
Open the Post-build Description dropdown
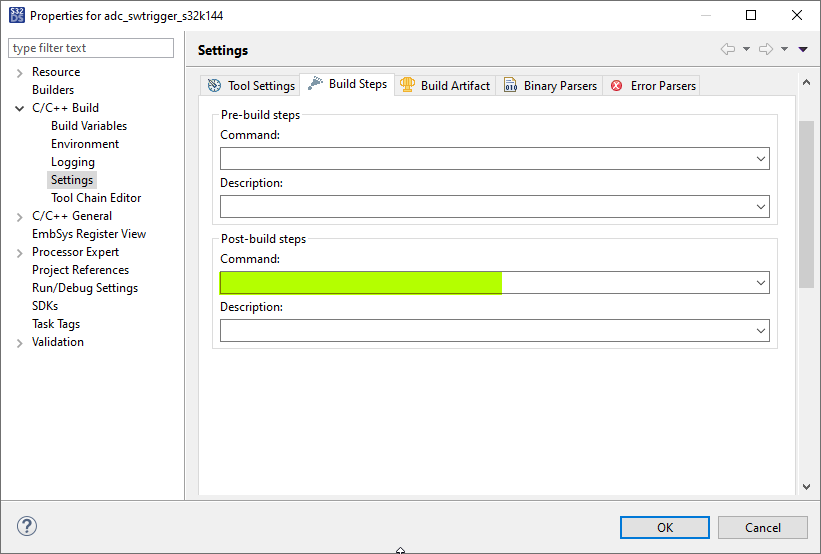click(761, 330)
